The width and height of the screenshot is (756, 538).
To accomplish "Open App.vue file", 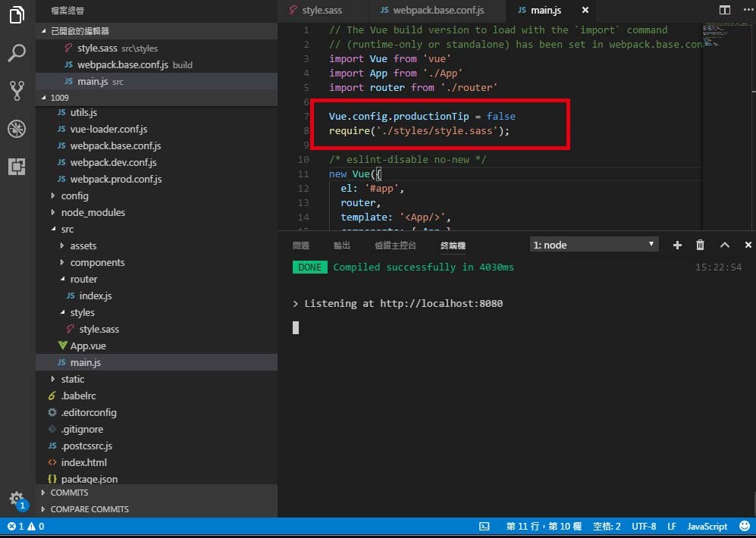I will (157, 346).
